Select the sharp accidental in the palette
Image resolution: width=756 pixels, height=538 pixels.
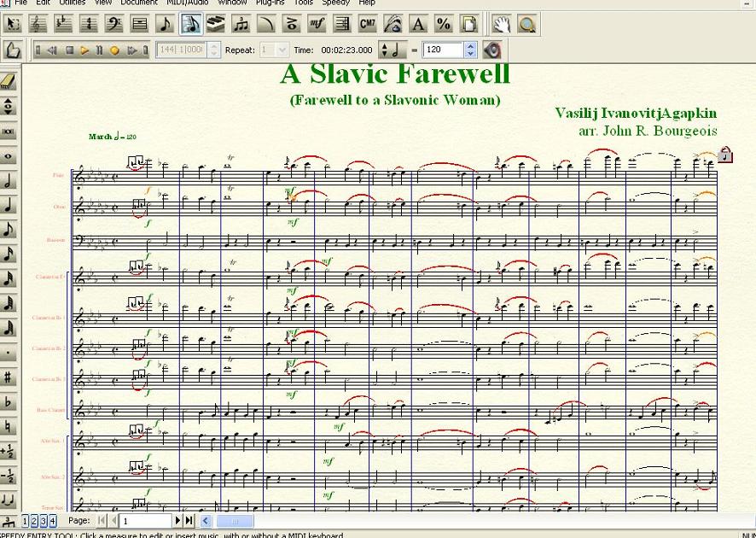click(x=9, y=377)
